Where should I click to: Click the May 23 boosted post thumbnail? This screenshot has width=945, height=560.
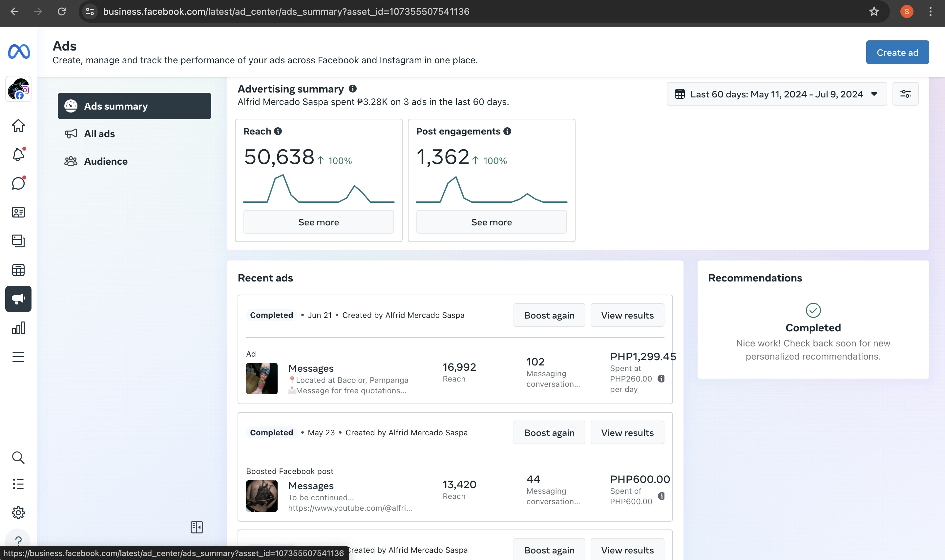point(262,495)
